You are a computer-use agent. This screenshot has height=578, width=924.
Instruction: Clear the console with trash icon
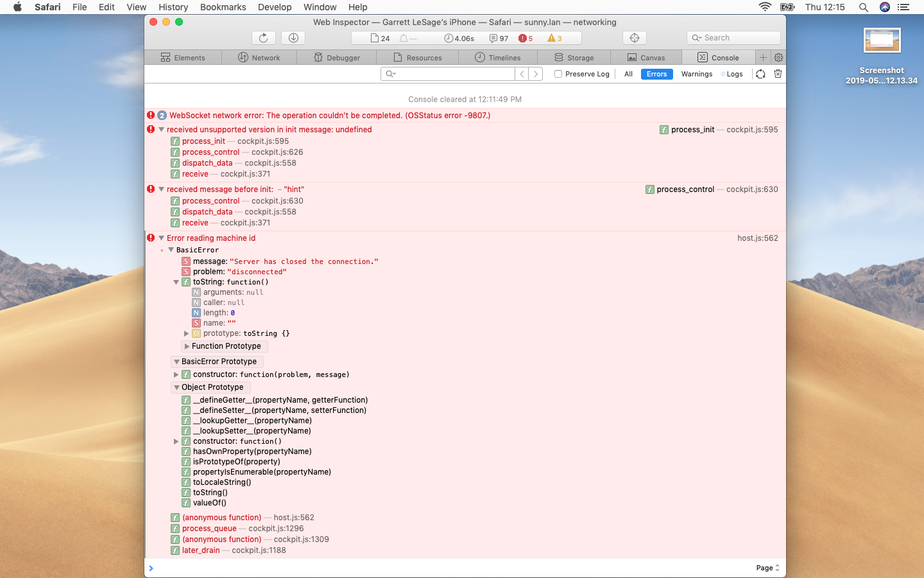778,74
